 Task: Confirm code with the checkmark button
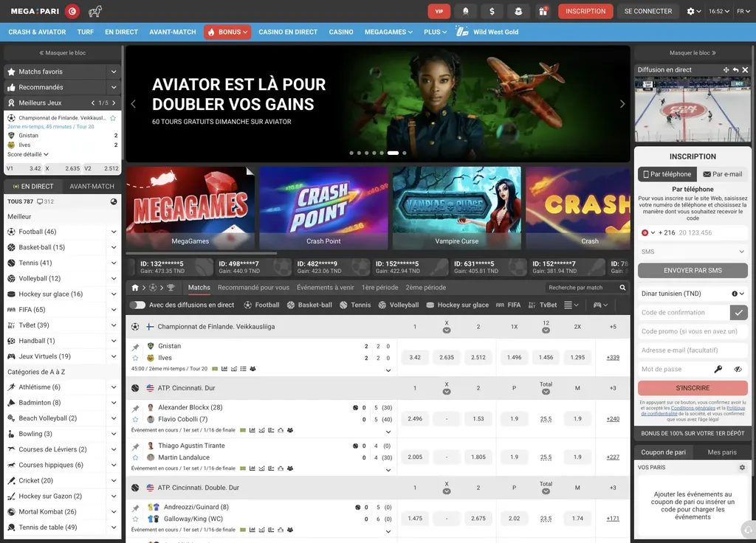click(738, 312)
